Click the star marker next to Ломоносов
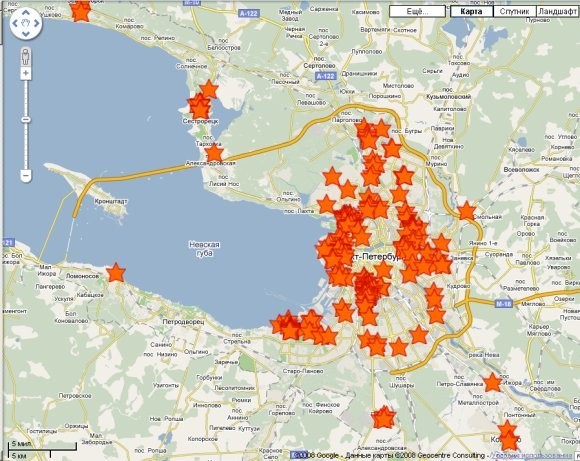Image resolution: width=580 pixels, height=461 pixels. (x=116, y=273)
